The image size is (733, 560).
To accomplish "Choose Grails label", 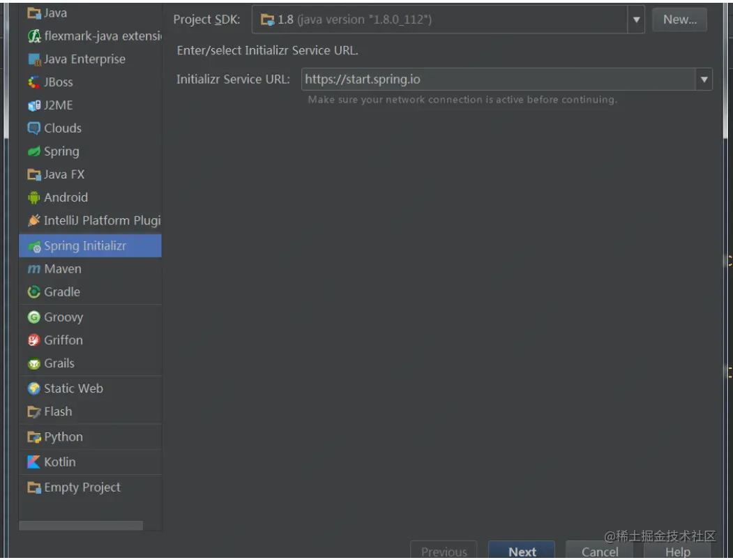I will click(59, 363).
